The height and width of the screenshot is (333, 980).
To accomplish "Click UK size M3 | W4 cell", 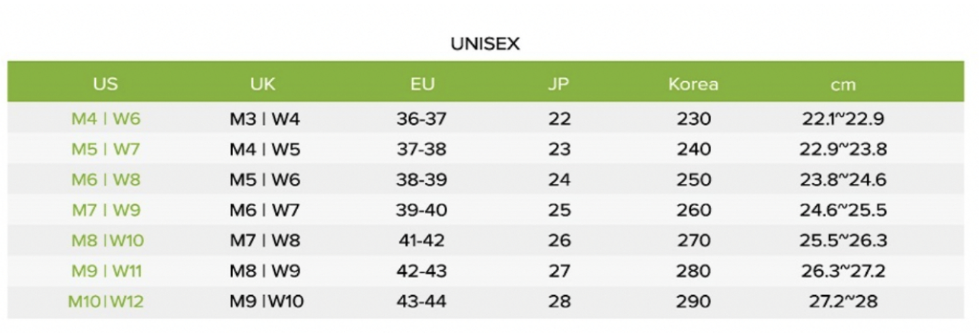I will (x=265, y=119).
